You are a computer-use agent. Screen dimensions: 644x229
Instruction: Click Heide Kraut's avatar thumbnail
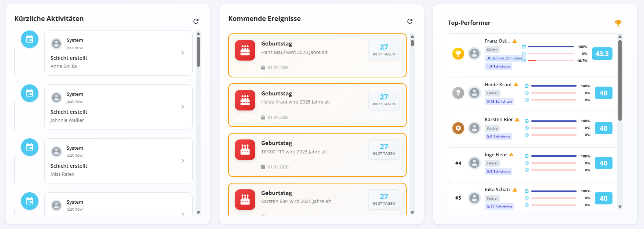474,93
